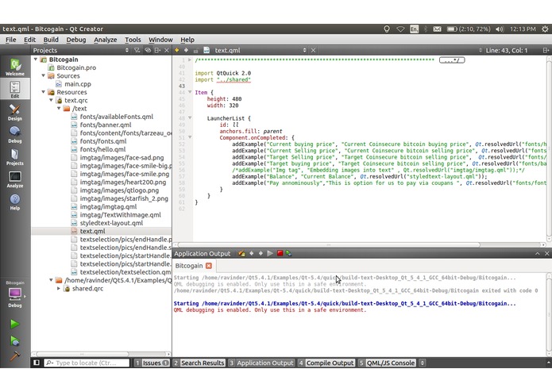Show the Compile Output pane
This screenshot has width=552, height=392.
click(x=326, y=363)
